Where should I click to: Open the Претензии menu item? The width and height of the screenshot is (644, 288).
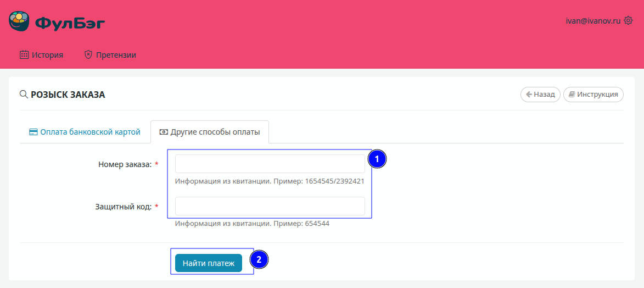coord(116,55)
